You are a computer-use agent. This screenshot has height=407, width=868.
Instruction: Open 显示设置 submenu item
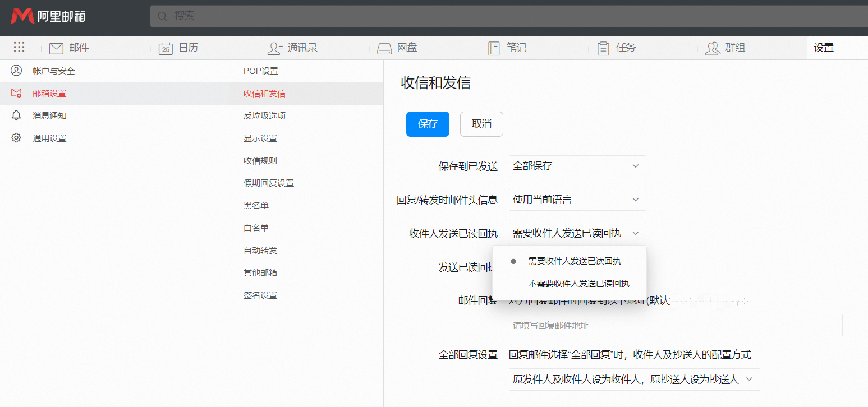point(306,138)
